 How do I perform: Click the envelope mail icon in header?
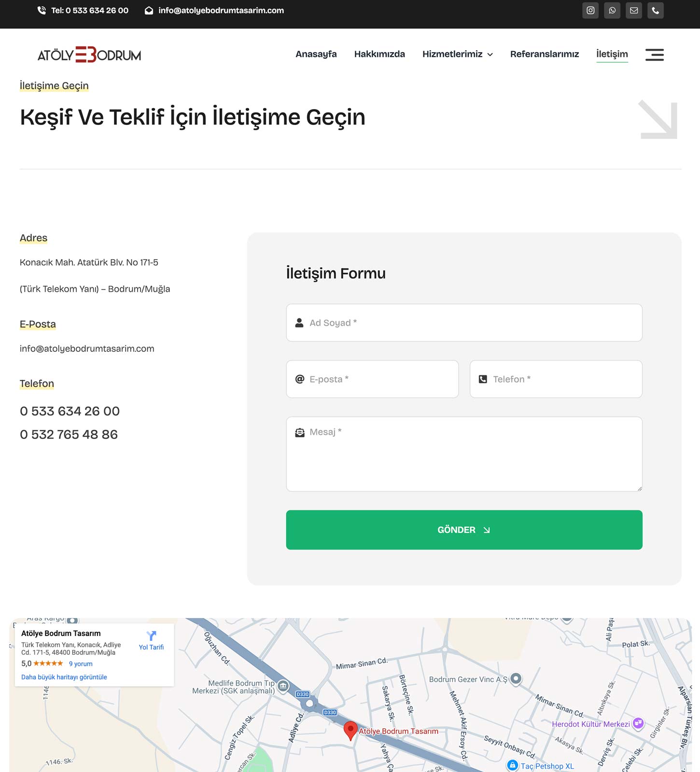pyautogui.click(x=634, y=11)
